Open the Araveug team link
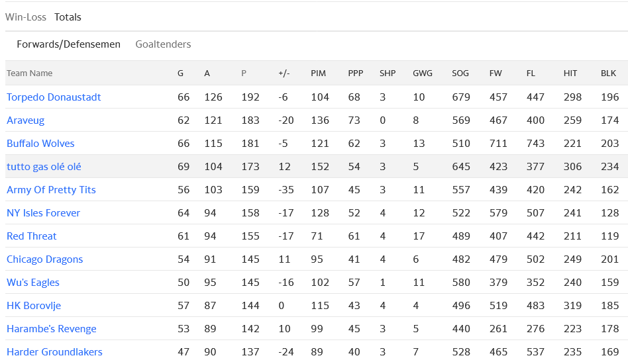 [x=26, y=120]
